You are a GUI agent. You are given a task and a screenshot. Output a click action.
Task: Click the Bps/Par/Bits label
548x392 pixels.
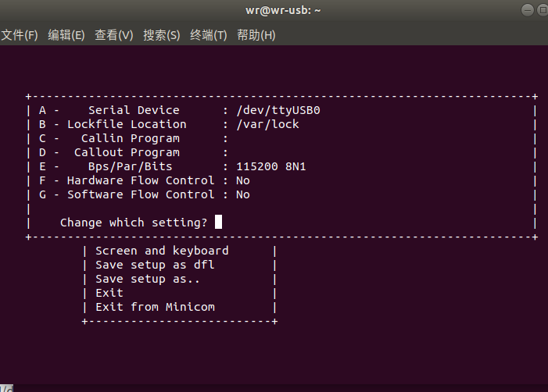(131, 166)
